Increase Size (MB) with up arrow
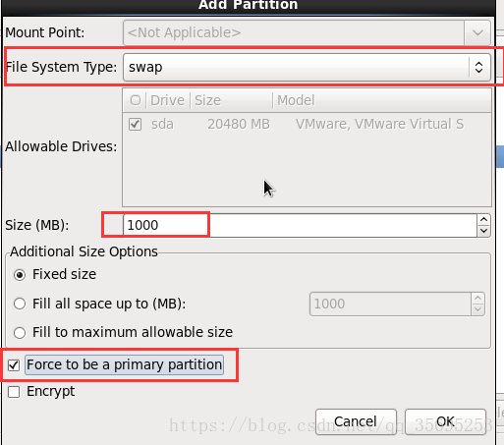The height and width of the screenshot is (445, 504). (x=483, y=219)
